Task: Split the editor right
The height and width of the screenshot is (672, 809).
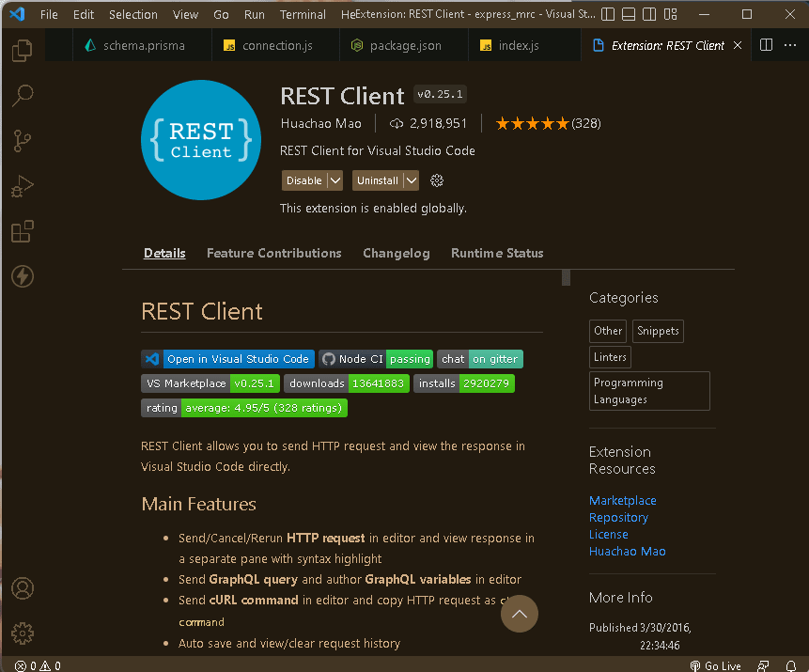Action: [766, 45]
